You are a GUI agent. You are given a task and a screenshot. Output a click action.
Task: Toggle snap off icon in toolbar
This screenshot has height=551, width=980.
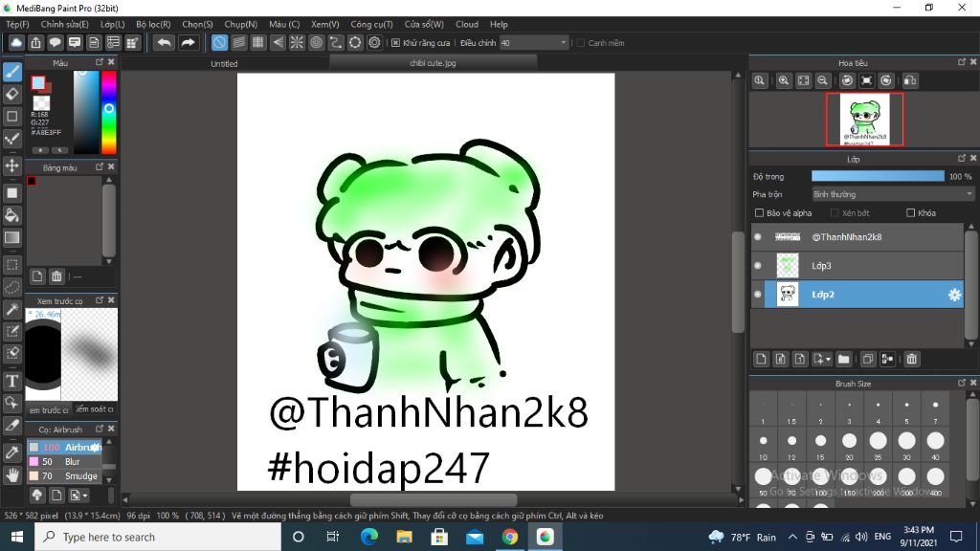[x=219, y=42]
